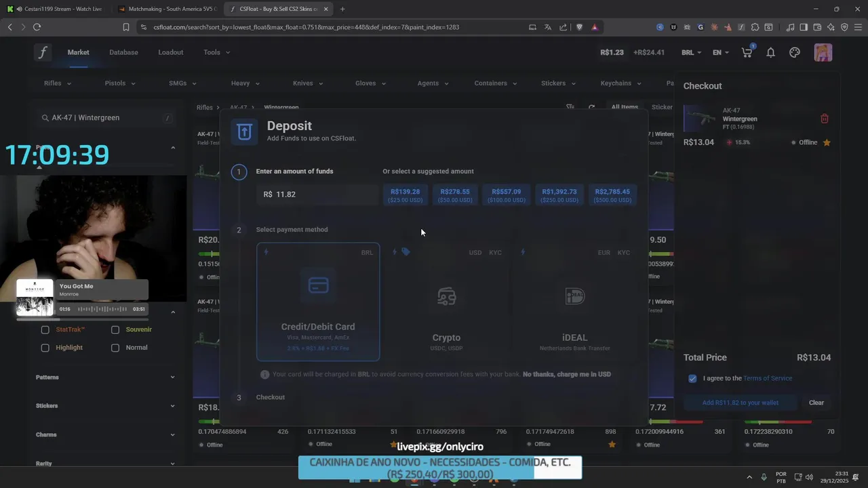
Task: Open the theme palette icon
Action: (x=795, y=52)
